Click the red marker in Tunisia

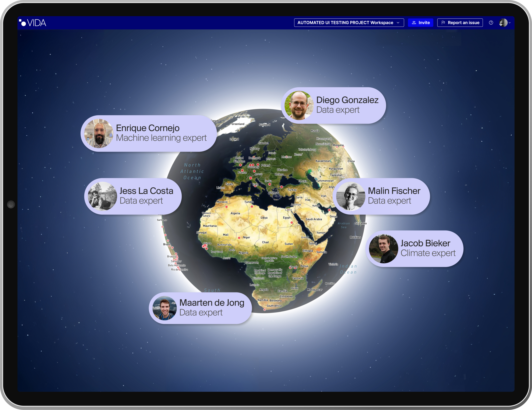pos(252,206)
